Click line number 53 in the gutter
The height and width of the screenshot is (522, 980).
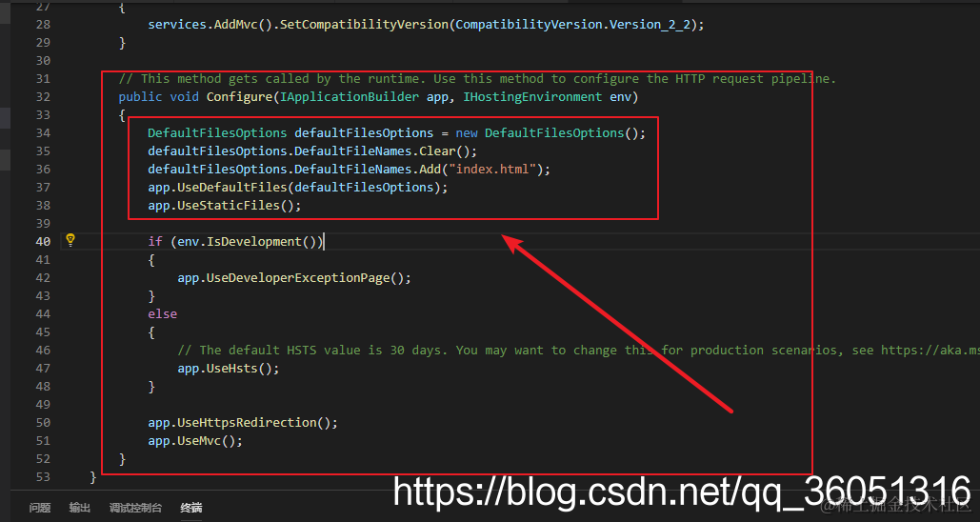point(43,477)
